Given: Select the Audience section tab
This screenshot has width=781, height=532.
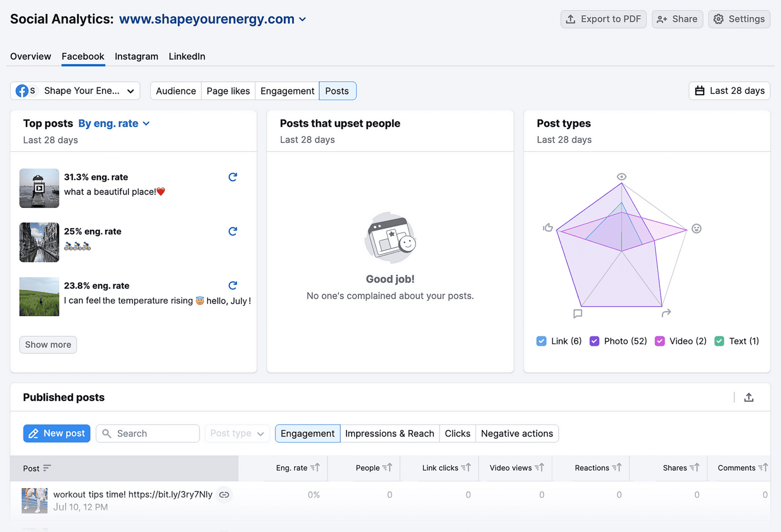Looking at the screenshot, I should [176, 91].
